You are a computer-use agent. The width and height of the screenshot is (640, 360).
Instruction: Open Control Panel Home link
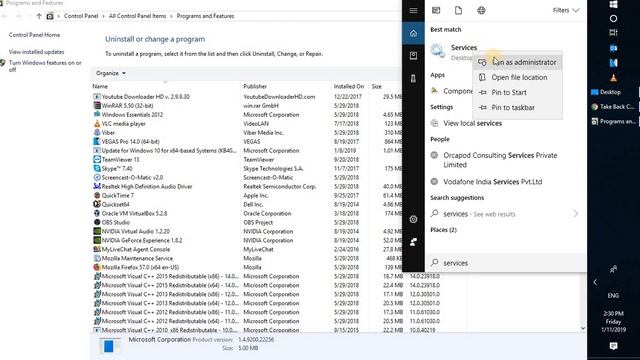tap(34, 35)
